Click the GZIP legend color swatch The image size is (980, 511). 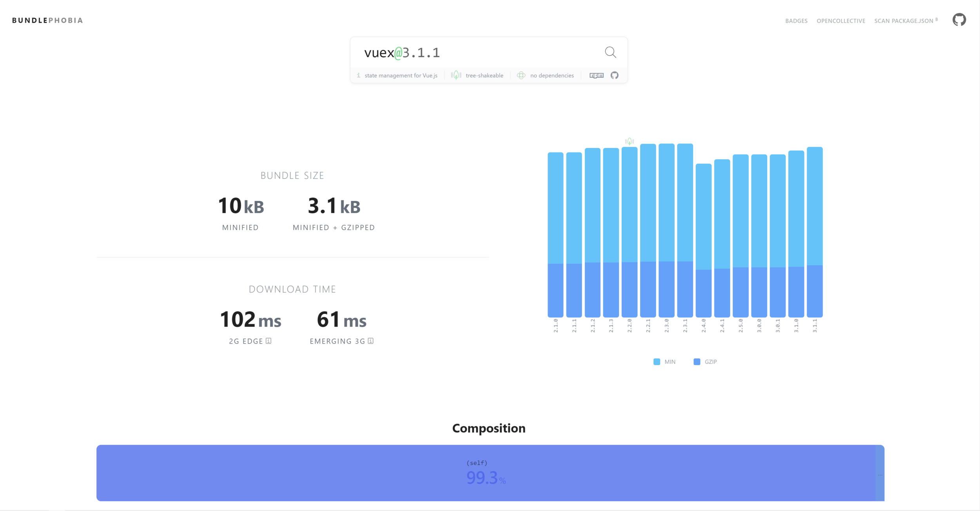click(x=697, y=362)
